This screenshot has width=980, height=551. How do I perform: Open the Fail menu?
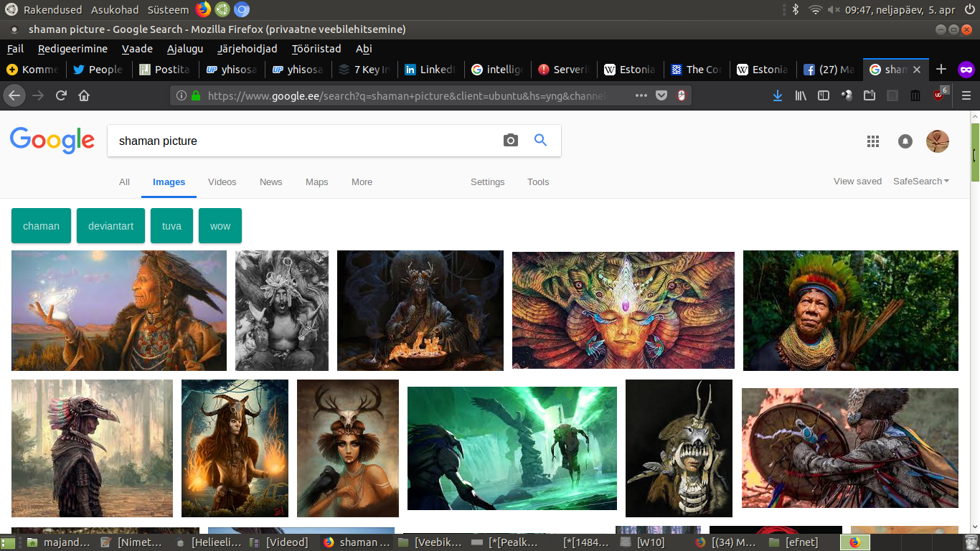(15, 49)
